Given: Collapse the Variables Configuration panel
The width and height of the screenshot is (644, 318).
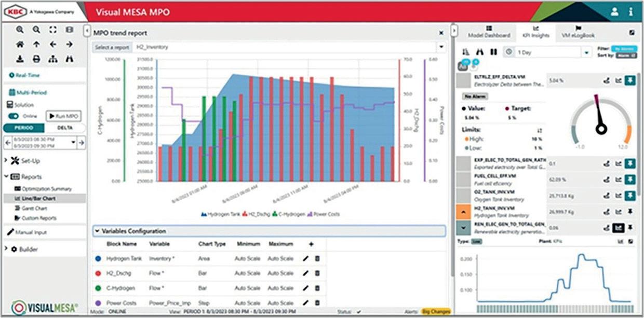Looking at the screenshot, I should pos(97,231).
